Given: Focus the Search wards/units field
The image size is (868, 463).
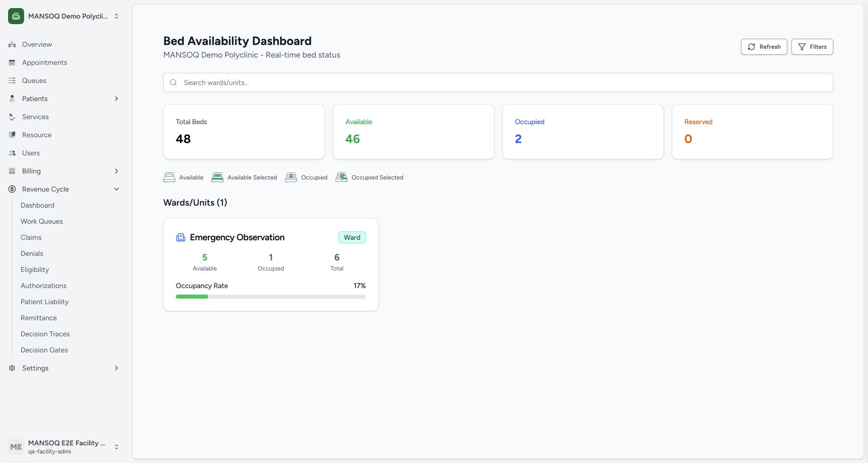Looking at the screenshot, I should click(498, 82).
